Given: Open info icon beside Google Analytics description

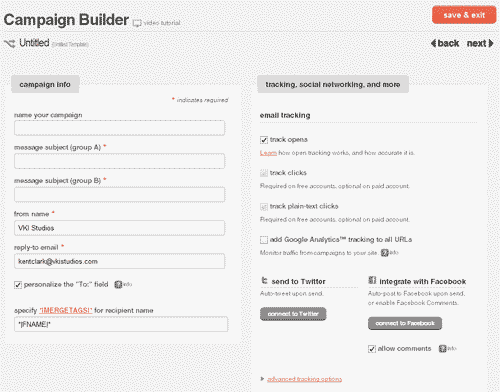Looking at the screenshot, I should coord(385,253).
